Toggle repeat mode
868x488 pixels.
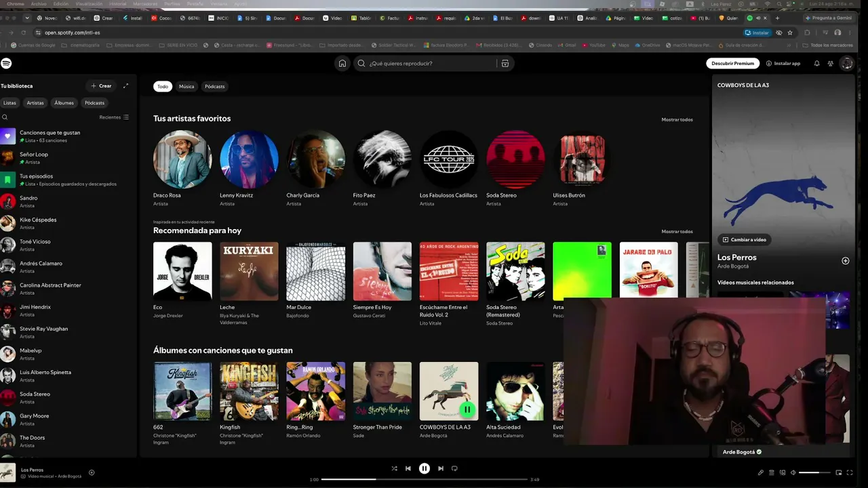(454, 468)
